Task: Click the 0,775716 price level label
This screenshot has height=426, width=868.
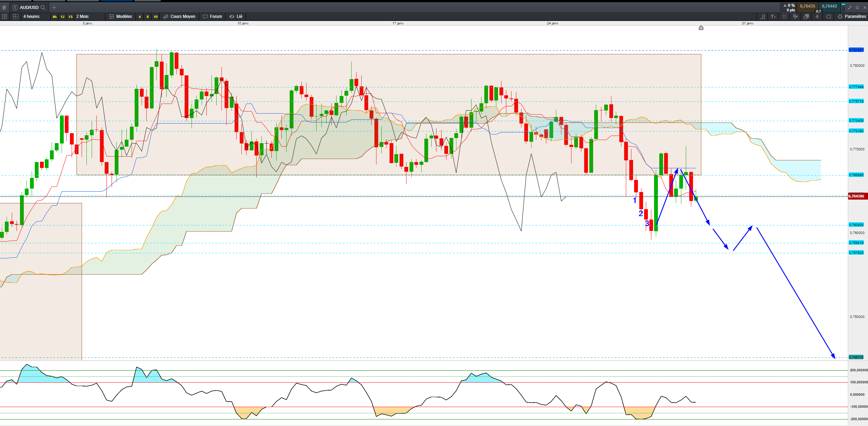Action: pyautogui.click(x=856, y=102)
